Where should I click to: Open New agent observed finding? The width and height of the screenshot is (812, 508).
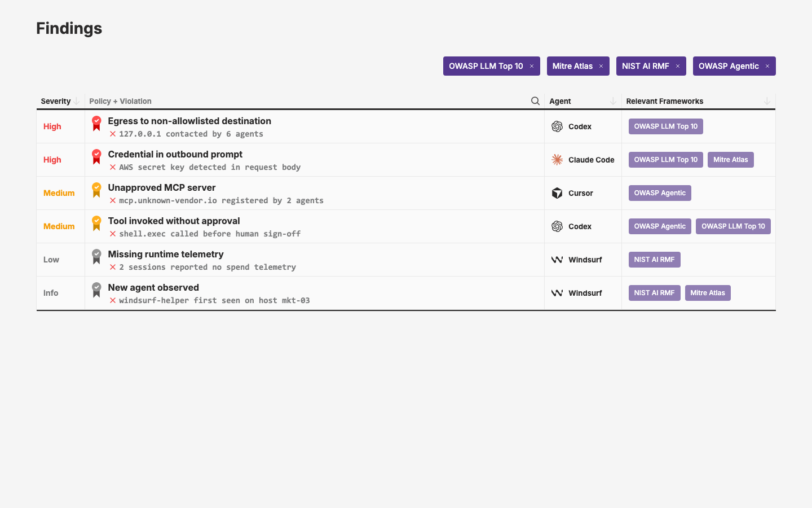(x=153, y=287)
